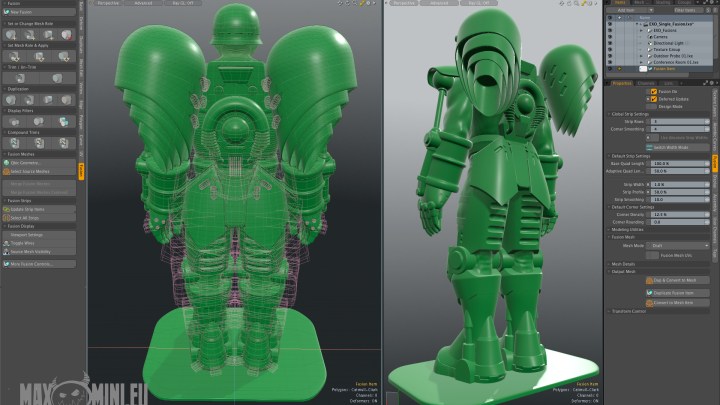Click the last Compound Trims icon

63,143
